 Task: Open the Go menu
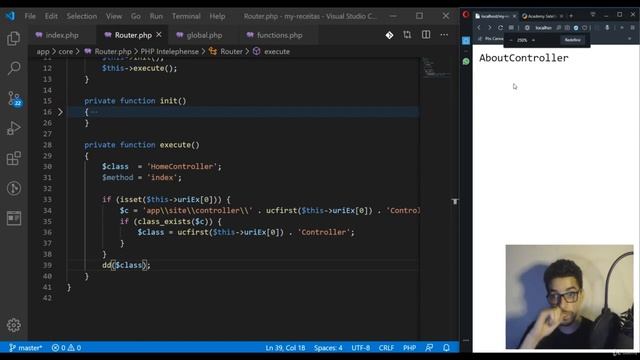136,16
